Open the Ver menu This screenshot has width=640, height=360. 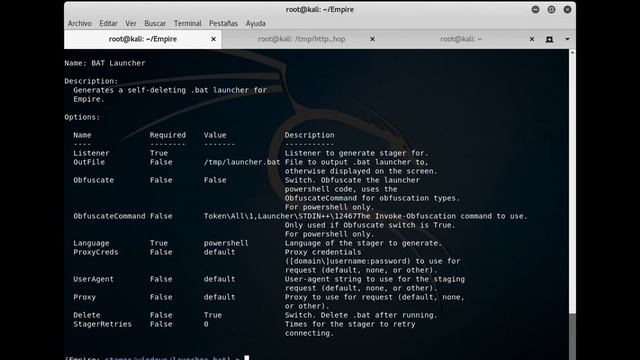131,23
